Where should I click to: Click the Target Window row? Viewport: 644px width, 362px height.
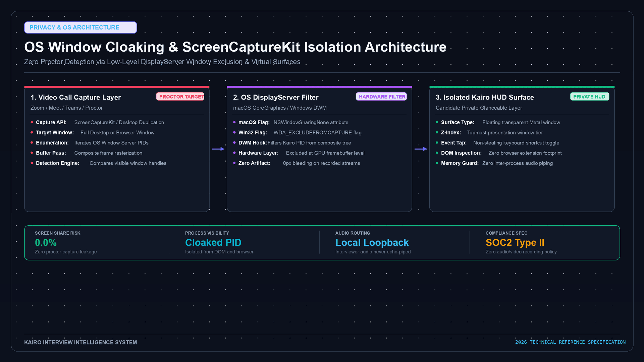point(93,133)
